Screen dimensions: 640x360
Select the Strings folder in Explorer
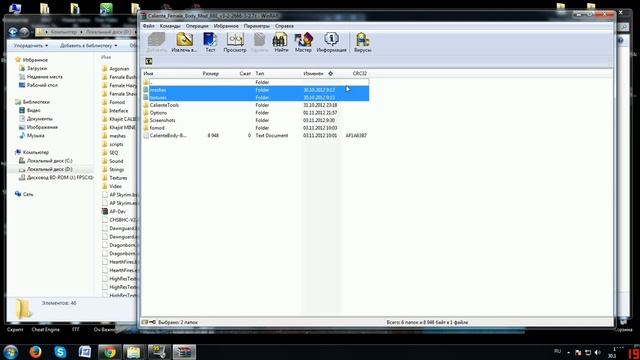pos(113,169)
